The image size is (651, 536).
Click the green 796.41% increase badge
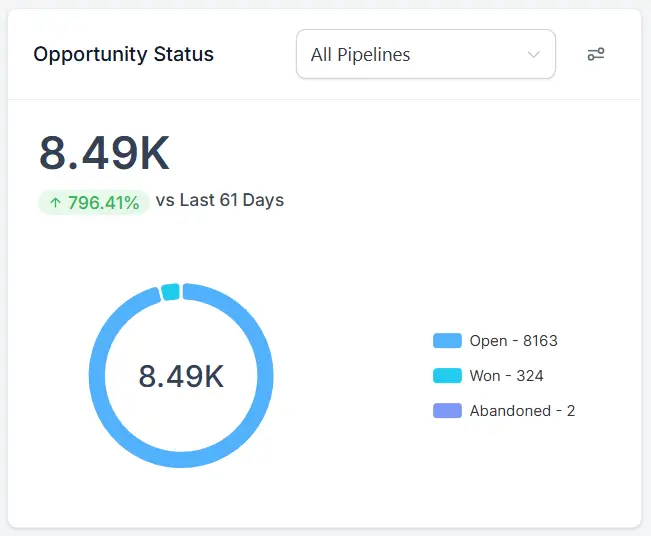point(94,202)
